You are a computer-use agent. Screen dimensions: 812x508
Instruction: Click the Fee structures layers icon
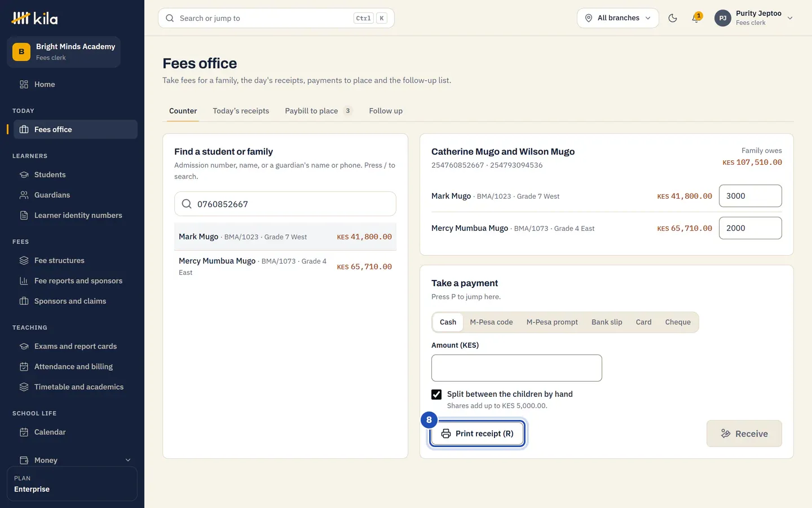[24, 261]
